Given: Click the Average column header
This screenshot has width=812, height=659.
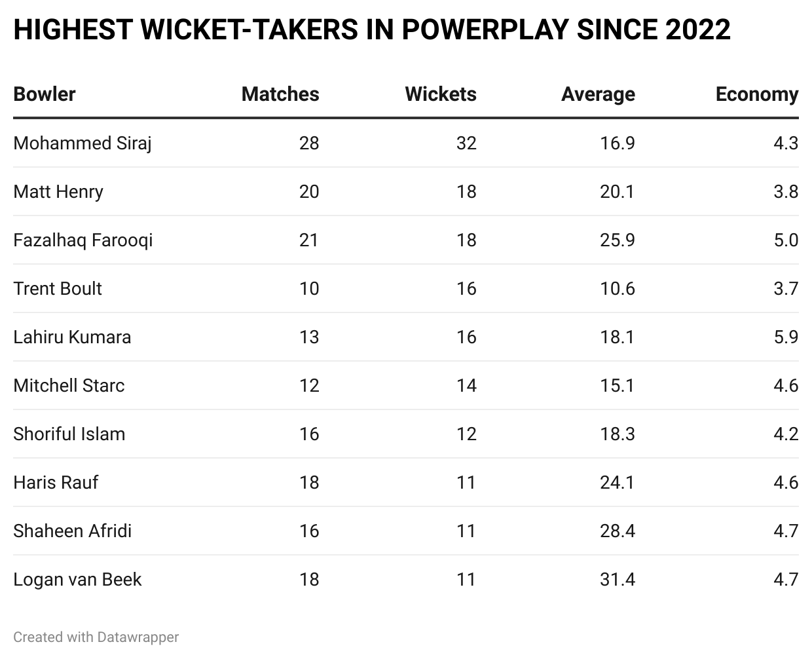Looking at the screenshot, I should click(x=598, y=94).
